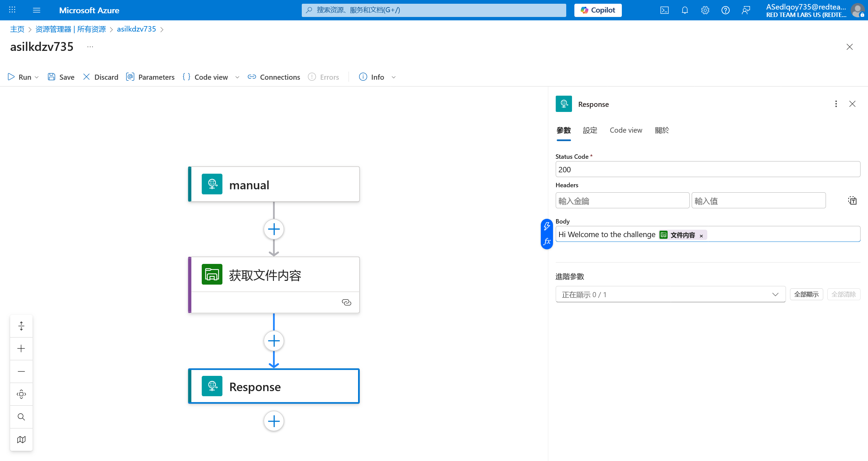
Task: Add step after the manual trigger
Action: (274, 229)
